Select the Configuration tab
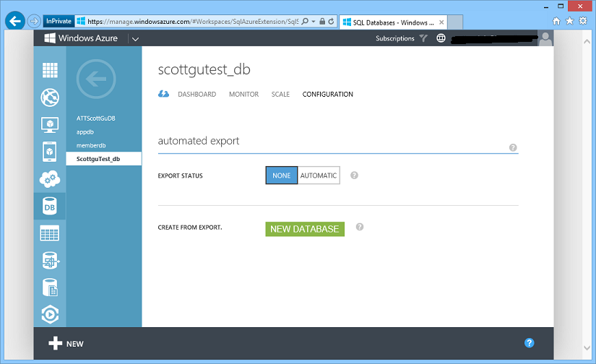The width and height of the screenshot is (596, 364). pos(328,94)
